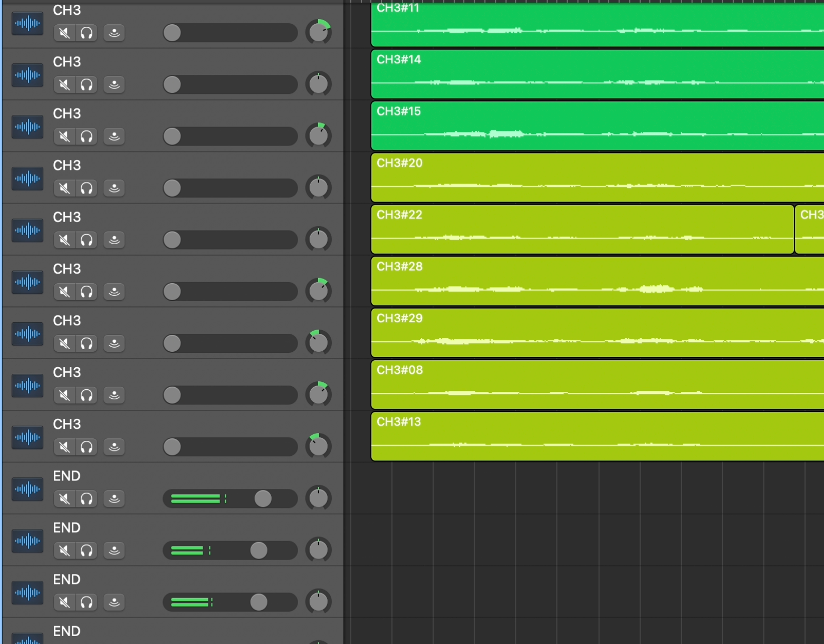Select the yellow-green audio region CH3#20
This screenshot has width=824, height=644.
598,178
